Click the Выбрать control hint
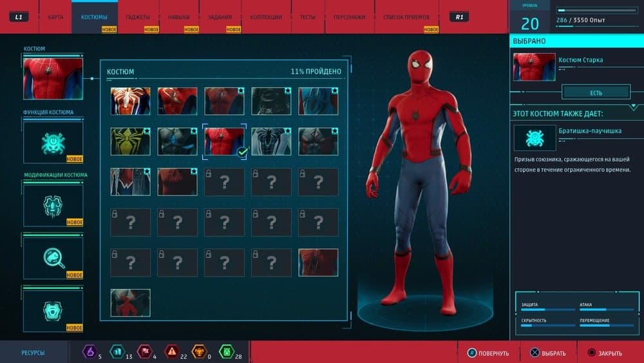 pyautogui.click(x=547, y=353)
